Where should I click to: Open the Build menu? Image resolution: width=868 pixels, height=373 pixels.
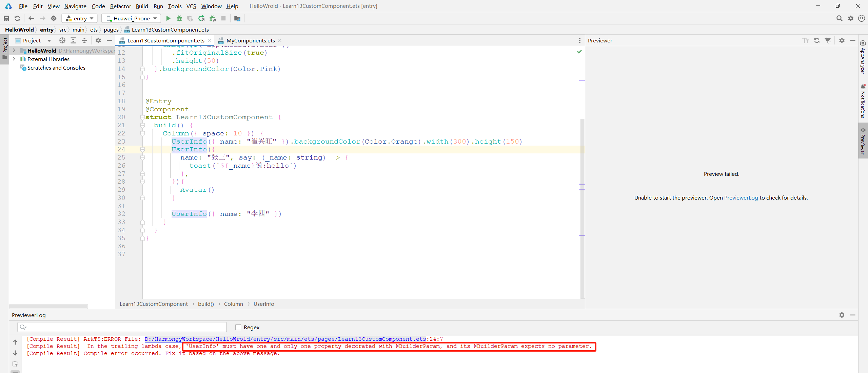tap(142, 6)
